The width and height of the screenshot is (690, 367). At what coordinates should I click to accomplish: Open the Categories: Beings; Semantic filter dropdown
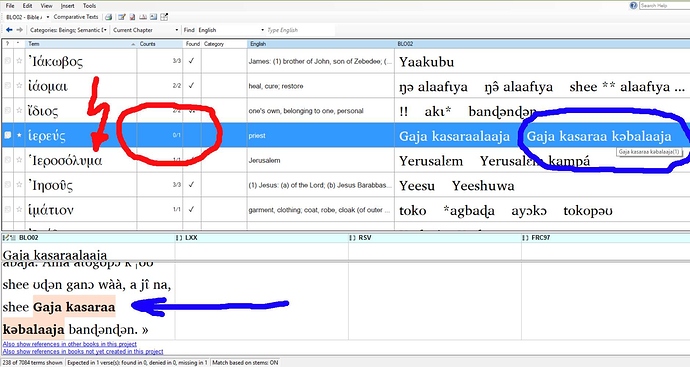click(x=68, y=30)
